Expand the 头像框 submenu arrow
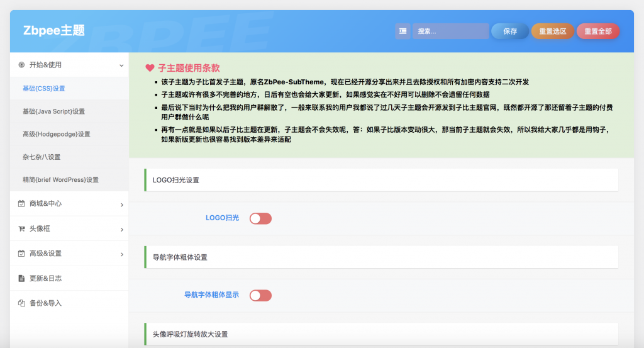Viewport: 644px width, 348px height. [121, 230]
